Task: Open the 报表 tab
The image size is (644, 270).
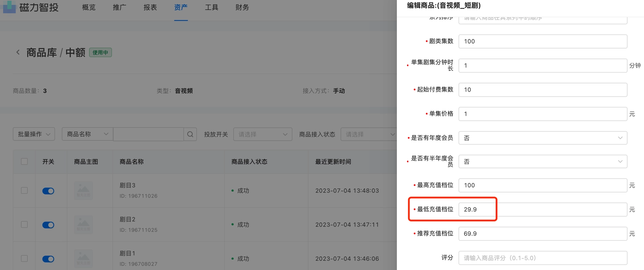Action: click(150, 7)
